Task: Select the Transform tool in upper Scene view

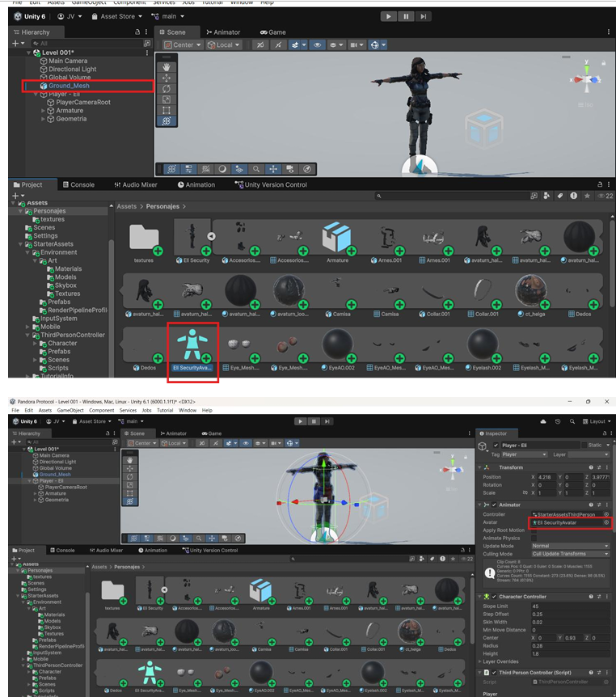Action: coord(167,121)
